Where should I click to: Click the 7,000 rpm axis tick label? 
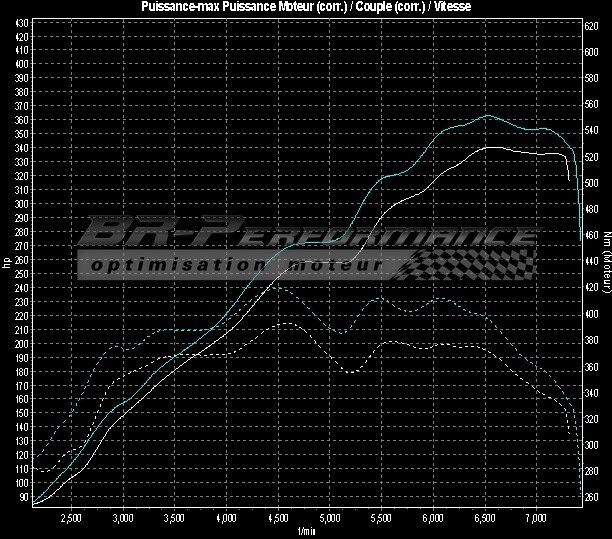pos(537,519)
